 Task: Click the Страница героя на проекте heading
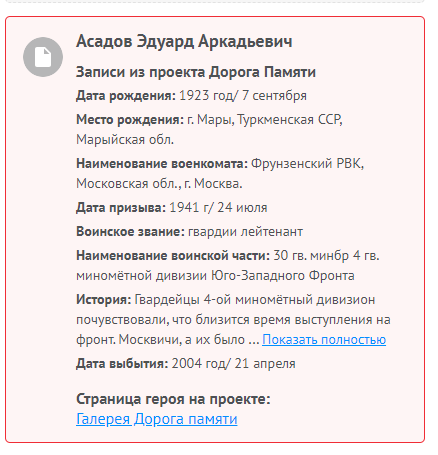coord(173,399)
